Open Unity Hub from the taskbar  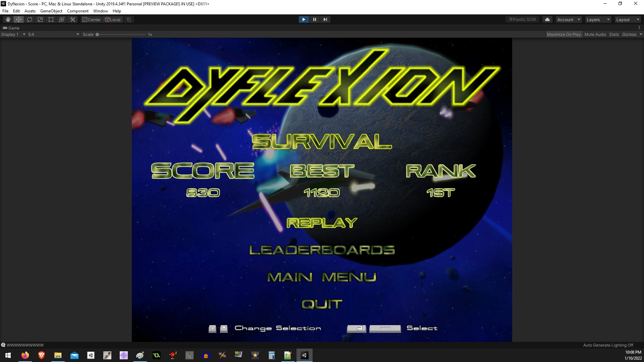tap(91, 355)
